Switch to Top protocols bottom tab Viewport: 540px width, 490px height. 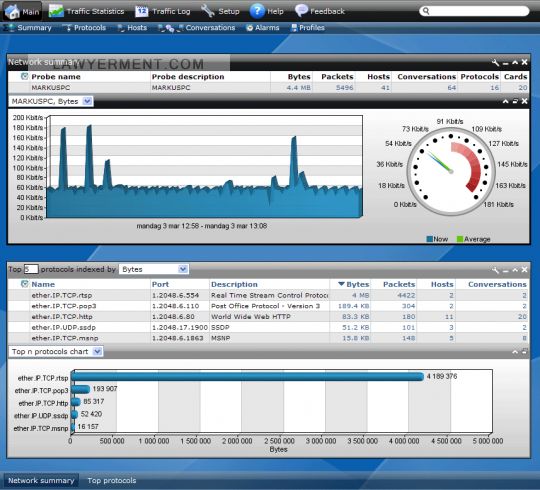click(112, 480)
